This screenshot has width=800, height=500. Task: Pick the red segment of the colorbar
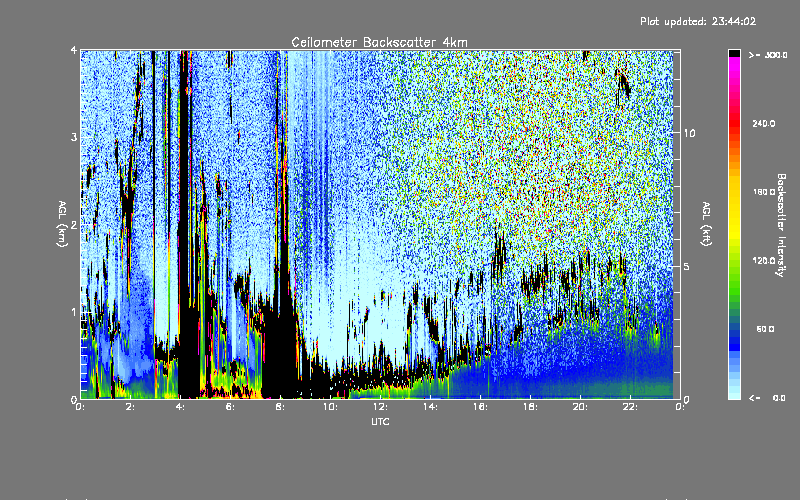[734, 122]
